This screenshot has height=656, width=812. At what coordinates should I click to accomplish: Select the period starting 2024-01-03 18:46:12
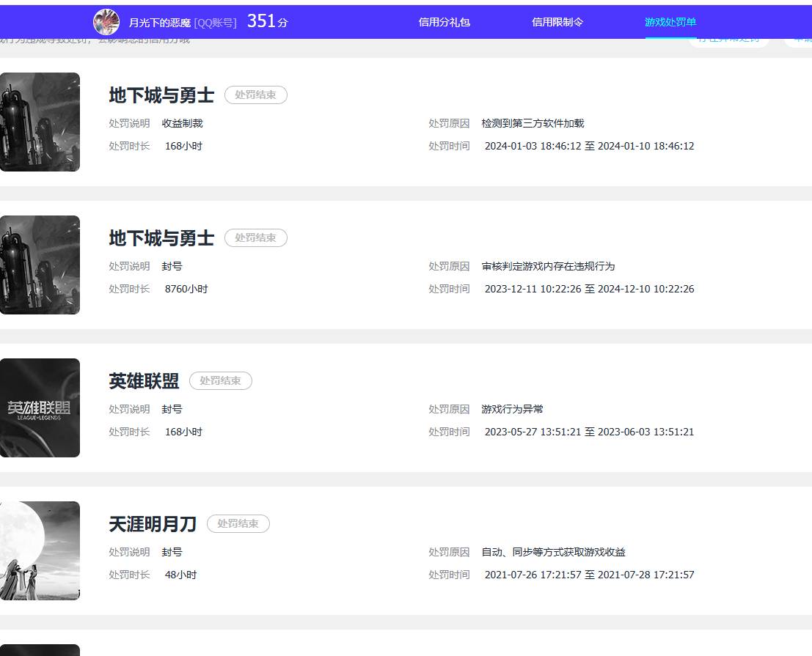pyautogui.click(x=589, y=146)
